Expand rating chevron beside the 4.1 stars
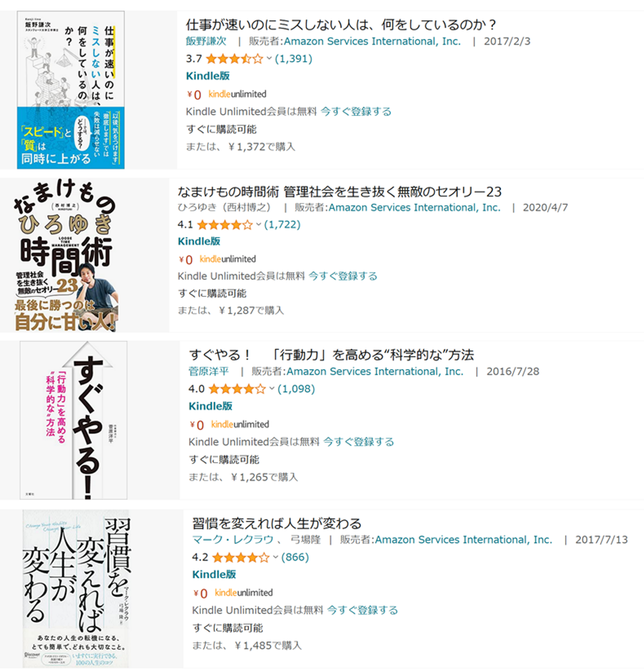The height and width of the screenshot is (671, 644). coord(258,225)
